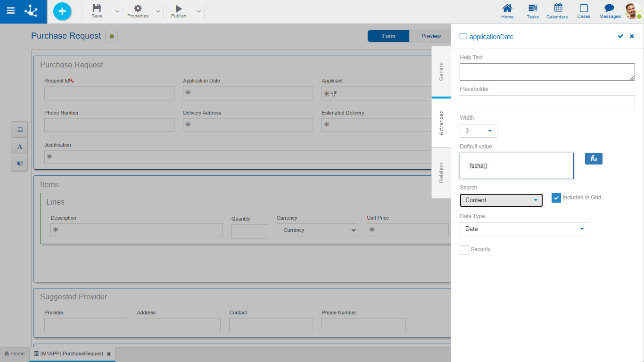Open Calendars from the top bar
644x362 pixels.
[557, 11]
